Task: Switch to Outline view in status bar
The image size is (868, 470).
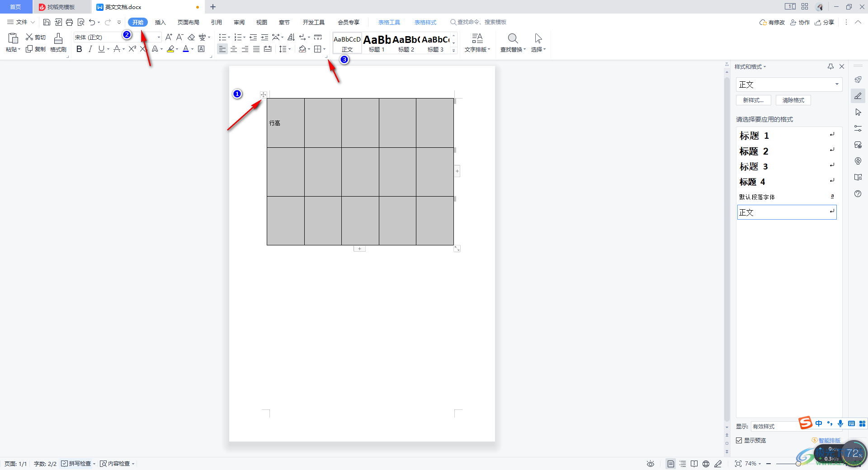Action: point(683,464)
